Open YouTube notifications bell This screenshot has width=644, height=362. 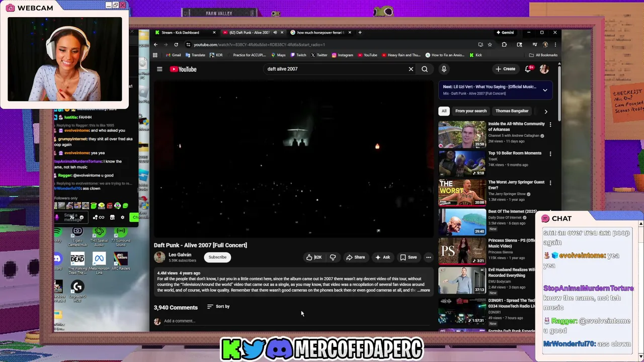pos(528,69)
